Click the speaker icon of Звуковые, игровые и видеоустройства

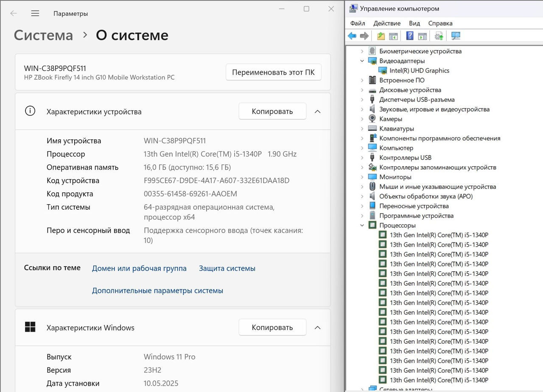(372, 109)
